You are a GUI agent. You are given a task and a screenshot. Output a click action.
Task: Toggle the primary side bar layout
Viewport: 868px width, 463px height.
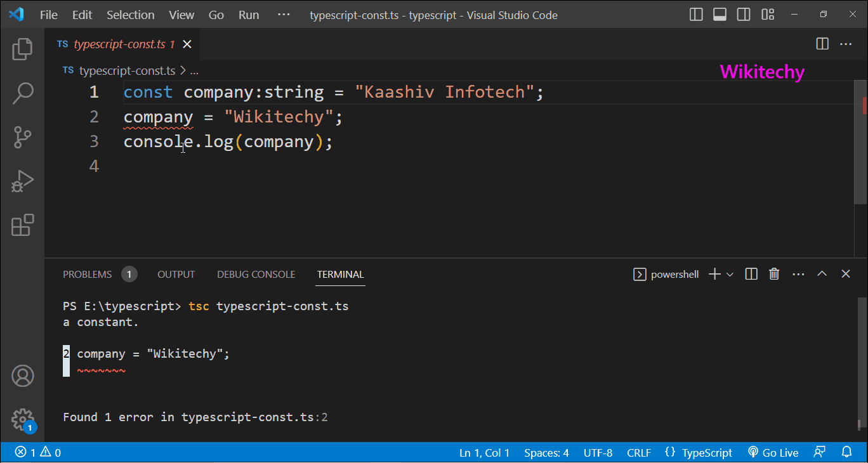696,15
